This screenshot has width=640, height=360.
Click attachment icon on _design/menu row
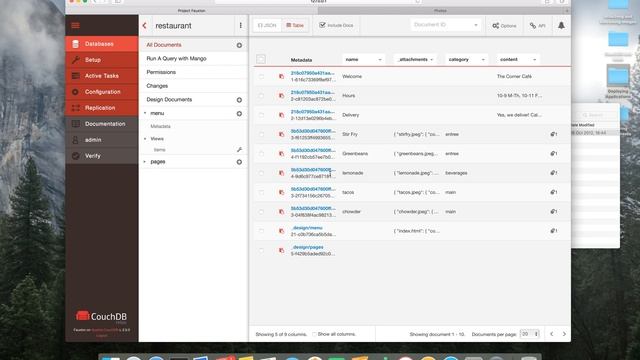(x=553, y=231)
